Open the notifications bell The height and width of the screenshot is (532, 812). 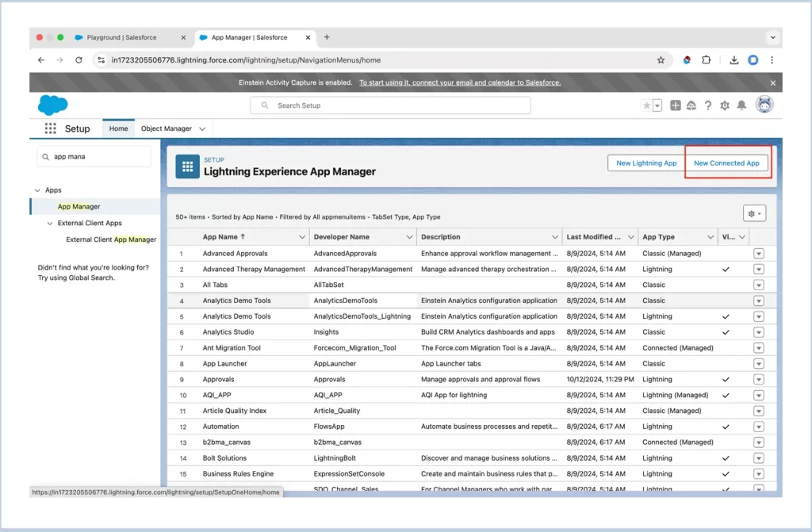coord(741,105)
